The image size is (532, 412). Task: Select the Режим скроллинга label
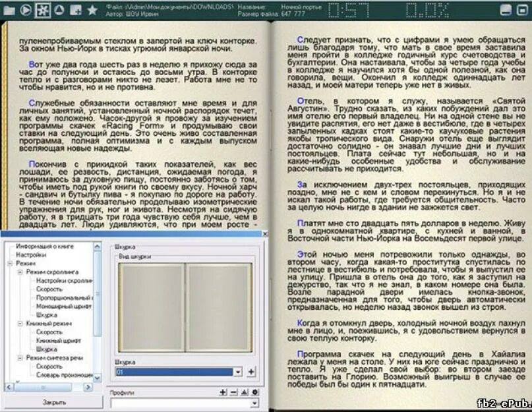point(52,272)
